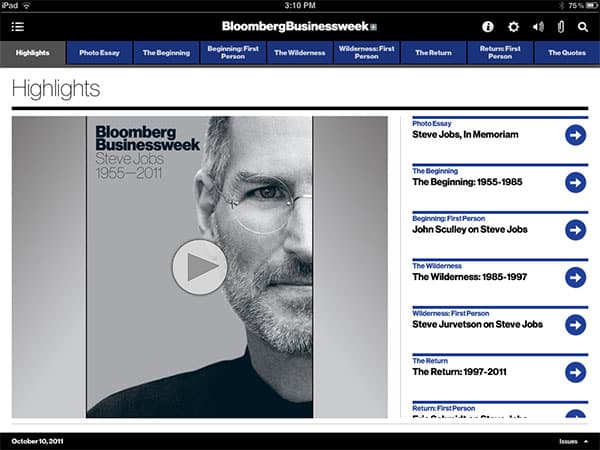Tap arrow next to The Return: 1997-2011

(576, 372)
